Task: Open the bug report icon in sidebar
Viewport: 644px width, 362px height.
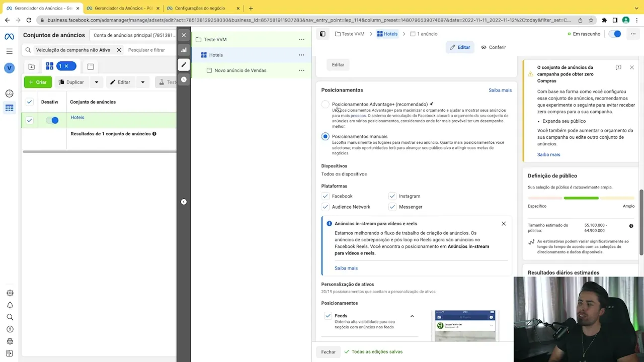Action: click(x=10, y=341)
